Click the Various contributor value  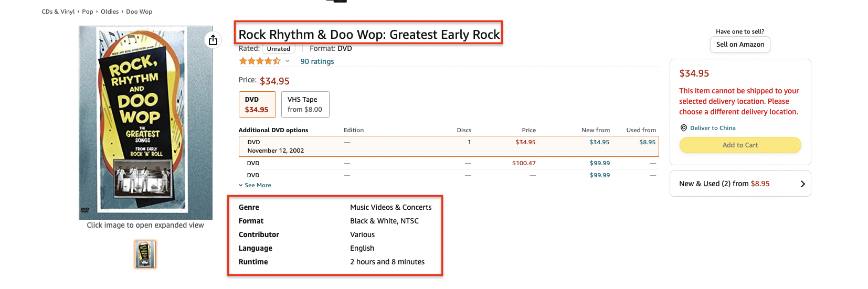point(363,235)
